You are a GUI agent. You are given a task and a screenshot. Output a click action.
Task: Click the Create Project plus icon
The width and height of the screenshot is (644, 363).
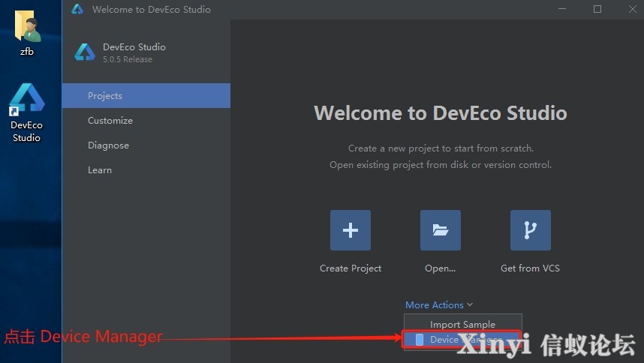[351, 230]
